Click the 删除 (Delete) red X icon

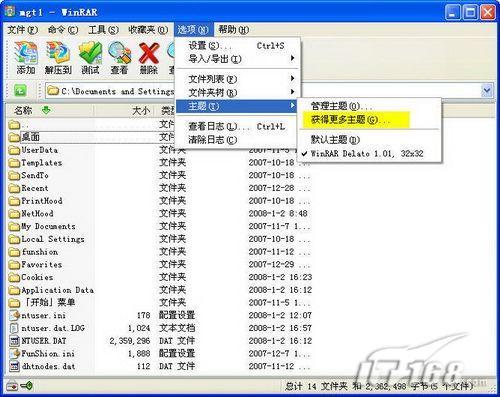point(149,53)
